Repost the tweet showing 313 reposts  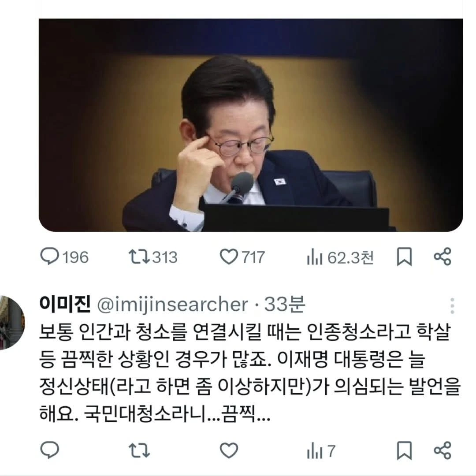pyautogui.click(x=153, y=257)
